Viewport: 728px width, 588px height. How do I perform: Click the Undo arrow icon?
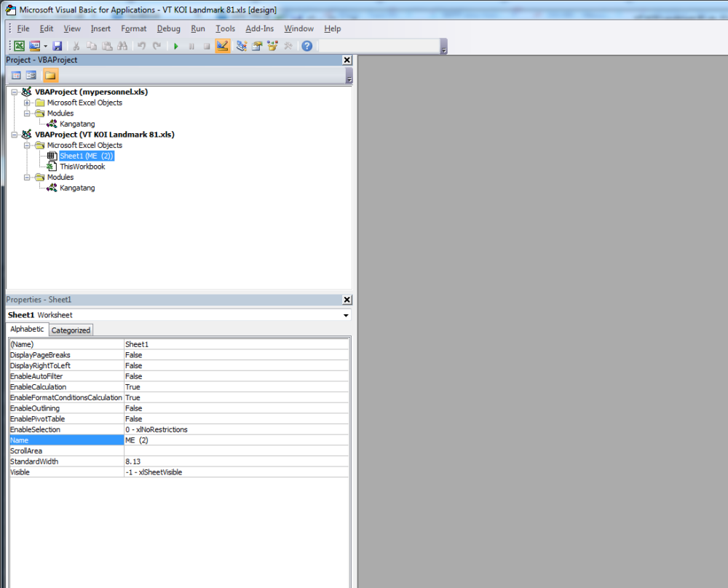142,46
